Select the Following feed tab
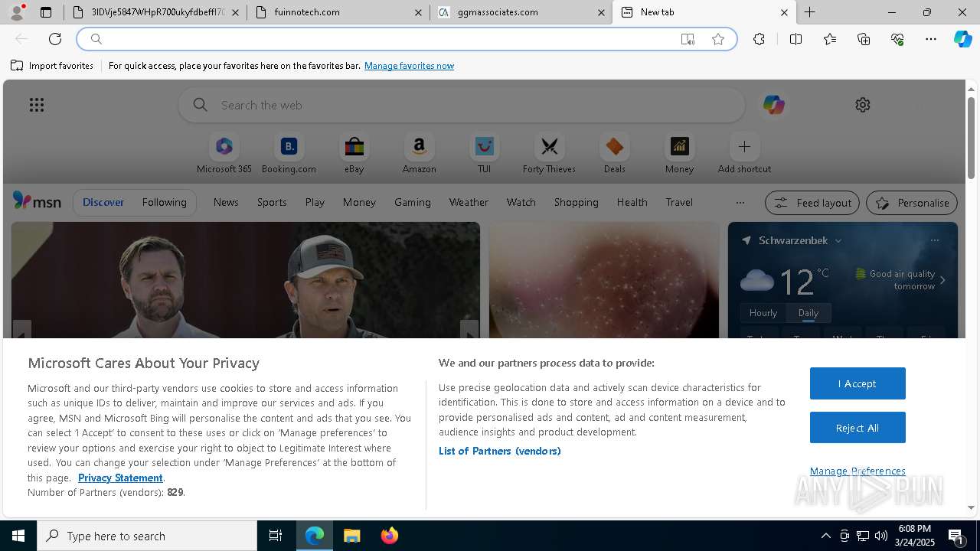 point(164,202)
